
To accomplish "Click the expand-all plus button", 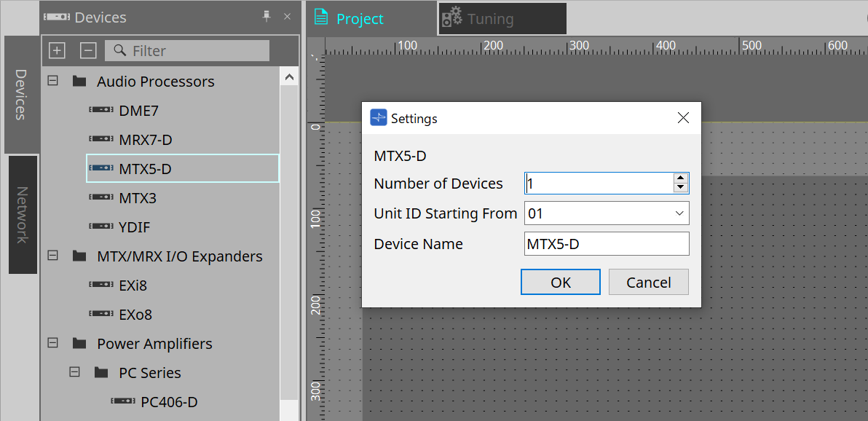I will click(x=57, y=50).
